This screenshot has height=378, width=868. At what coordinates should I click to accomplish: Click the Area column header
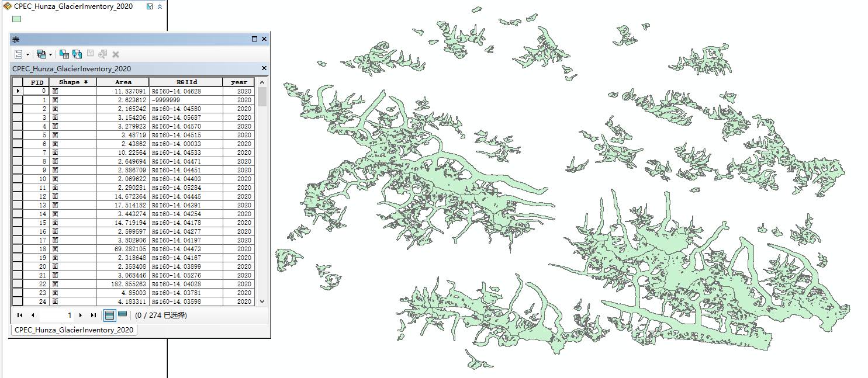click(x=123, y=82)
